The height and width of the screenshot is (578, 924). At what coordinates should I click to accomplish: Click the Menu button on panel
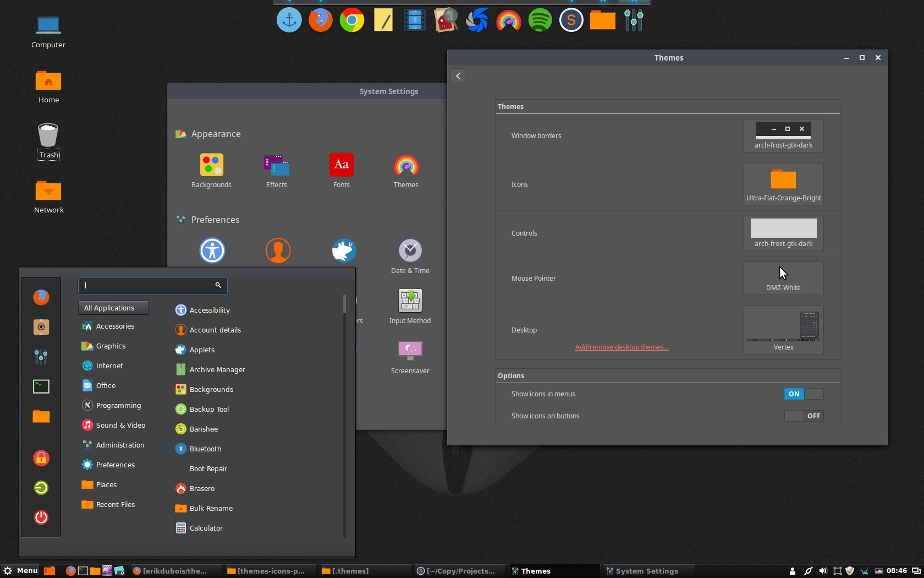tap(21, 571)
